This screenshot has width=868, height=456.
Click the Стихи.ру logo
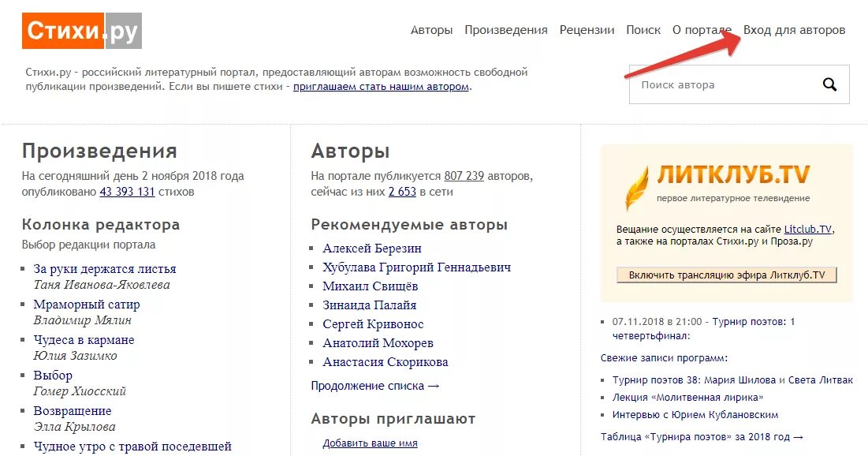(82, 31)
